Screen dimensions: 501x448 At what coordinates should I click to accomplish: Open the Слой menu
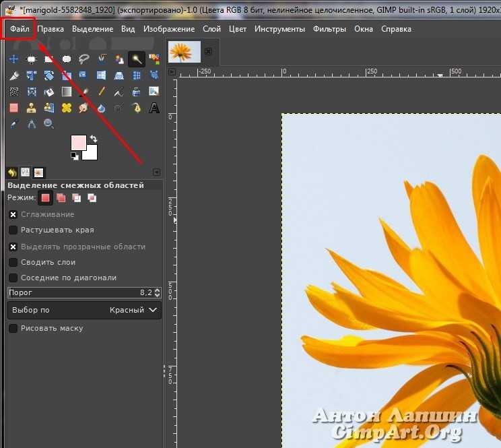click(212, 29)
